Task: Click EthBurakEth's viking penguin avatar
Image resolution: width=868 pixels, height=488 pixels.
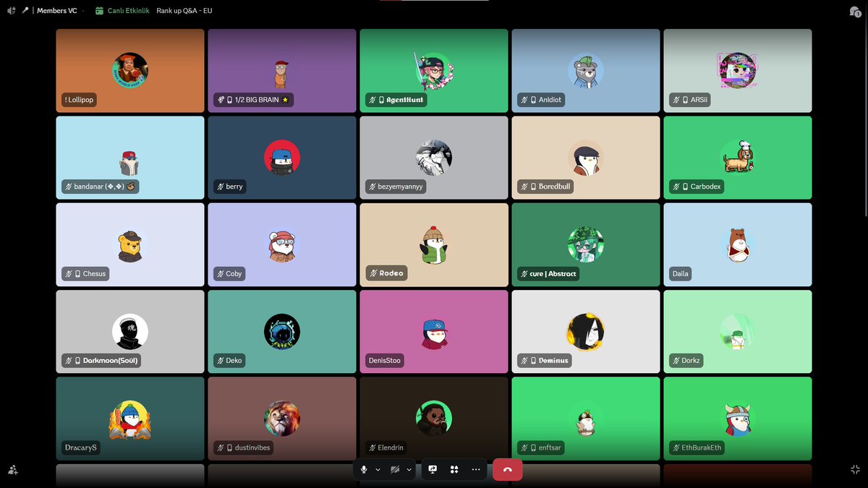Action: point(738,419)
